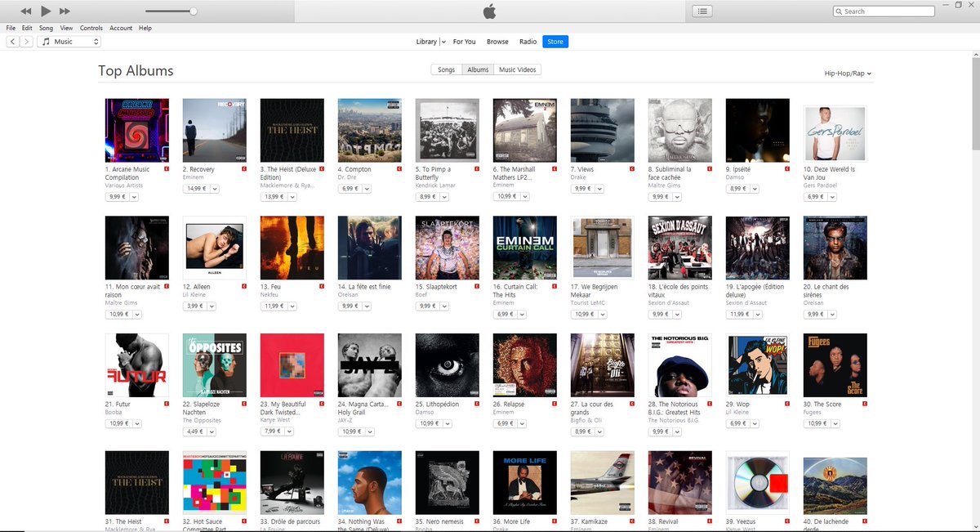Image resolution: width=980 pixels, height=532 pixels.
Task: Switch to the Songs view
Action: [446, 69]
